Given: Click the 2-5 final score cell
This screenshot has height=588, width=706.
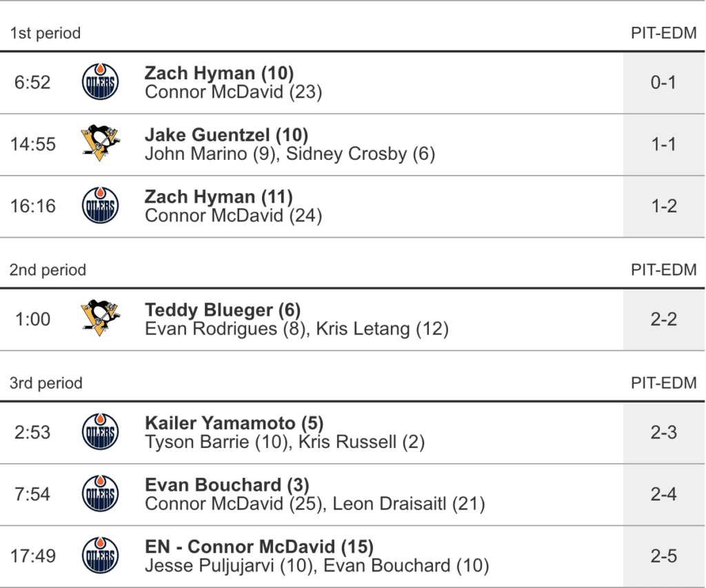Looking at the screenshot, I should pyautogui.click(x=663, y=556).
